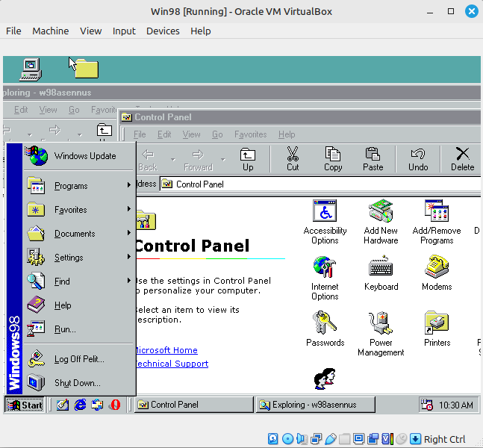This screenshot has height=448, width=483.
Task: Click the 10:30 AM tray clock
Action: (455, 405)
